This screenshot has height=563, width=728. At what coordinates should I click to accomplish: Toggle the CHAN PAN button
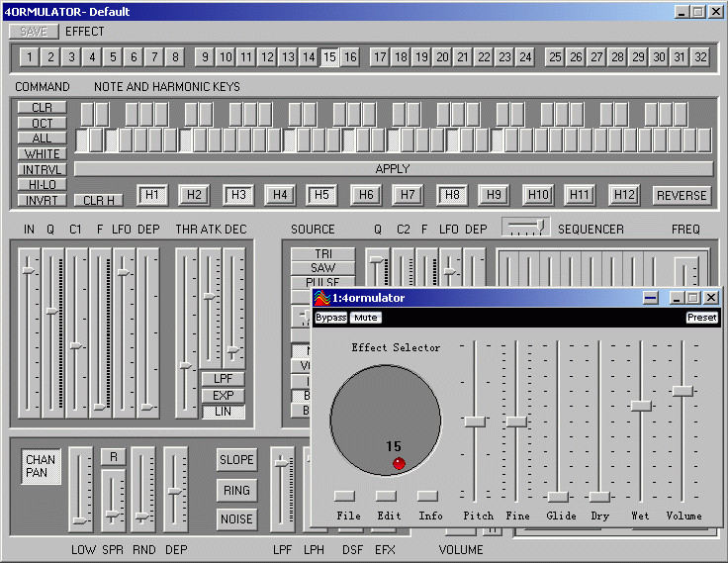click(x=41, y=466)
